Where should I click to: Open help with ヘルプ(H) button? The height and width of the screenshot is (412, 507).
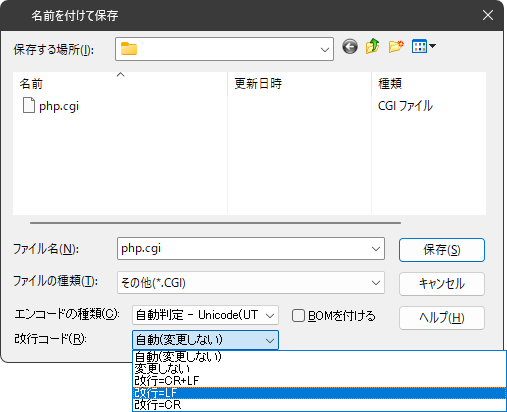pos(442,318)
